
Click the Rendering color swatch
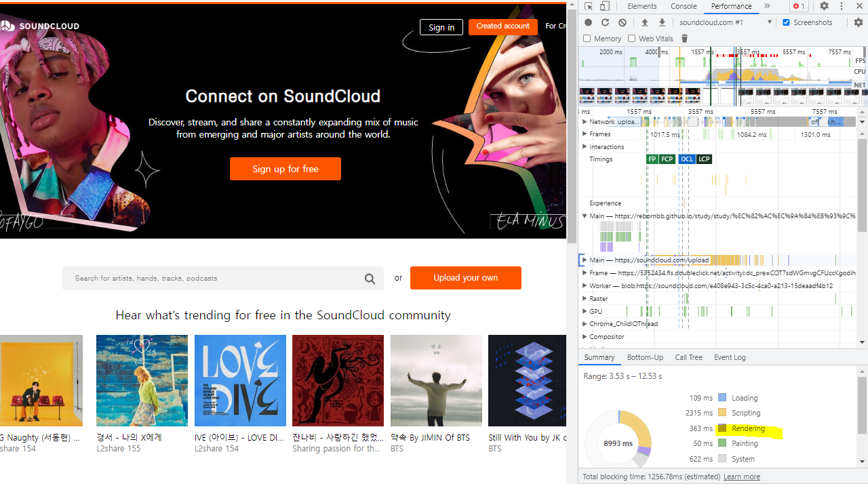coord(722,428)
